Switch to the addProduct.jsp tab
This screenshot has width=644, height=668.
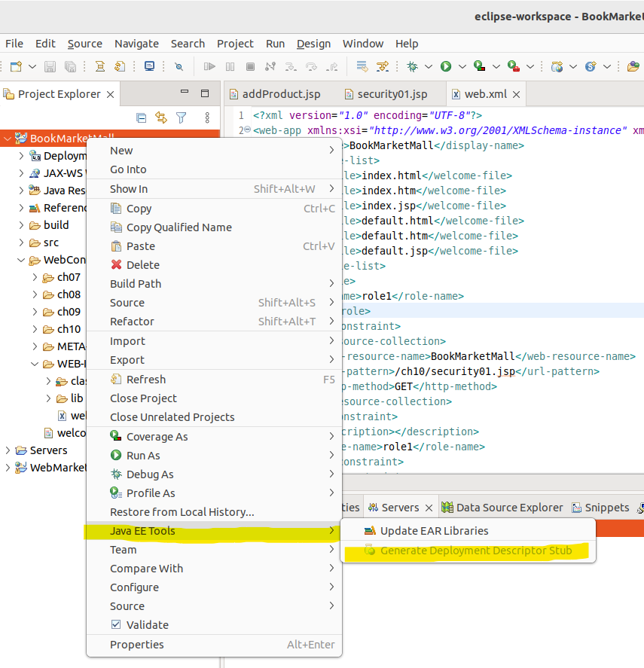click(274, 94)
